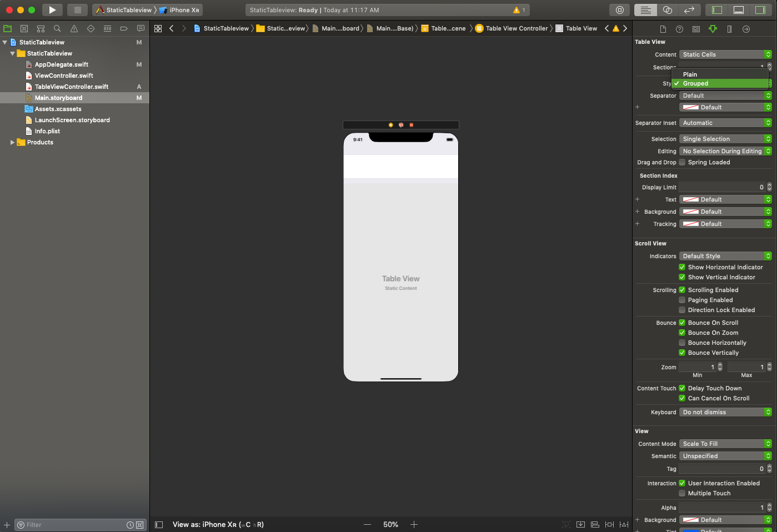Zoom in the storyboard canvas
Image resolution: width=777 pixels, height=532 pixels.
pyautogui.click(x=414, y=524)
